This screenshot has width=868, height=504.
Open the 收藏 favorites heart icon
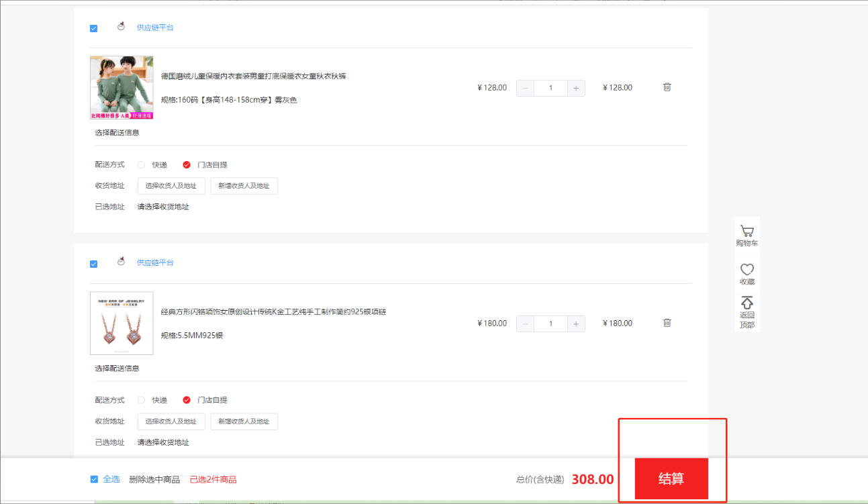pos(746,270)
